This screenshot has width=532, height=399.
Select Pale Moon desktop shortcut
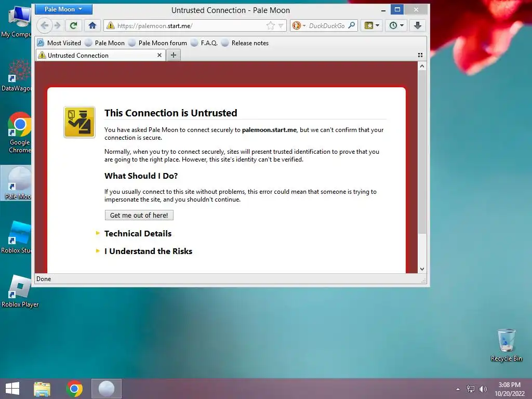pyautogui.click(x=16, y=183)
